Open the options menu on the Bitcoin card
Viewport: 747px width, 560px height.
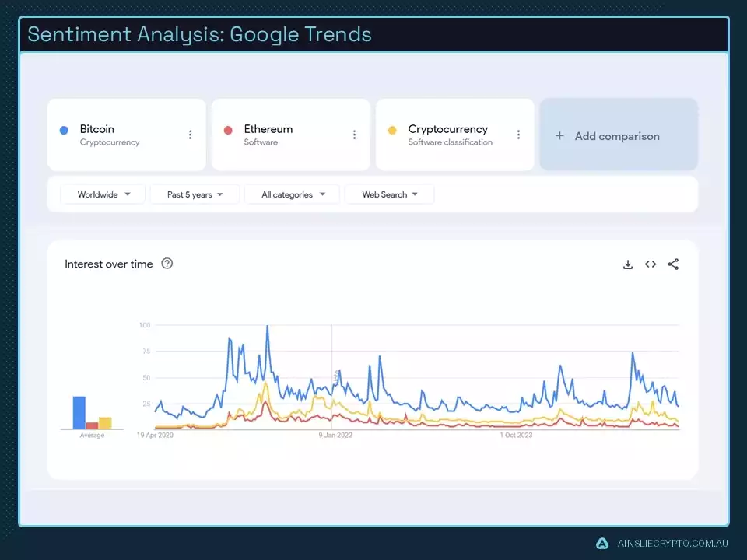click(190, 134)
